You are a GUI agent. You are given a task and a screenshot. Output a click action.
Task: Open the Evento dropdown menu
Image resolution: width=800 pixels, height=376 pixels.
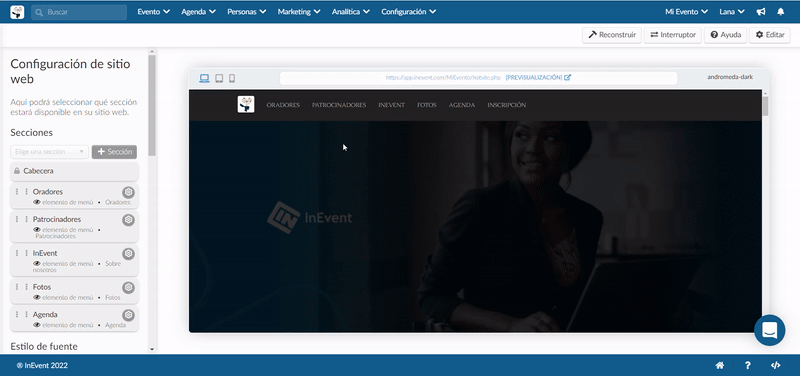(x=154, y=12)
